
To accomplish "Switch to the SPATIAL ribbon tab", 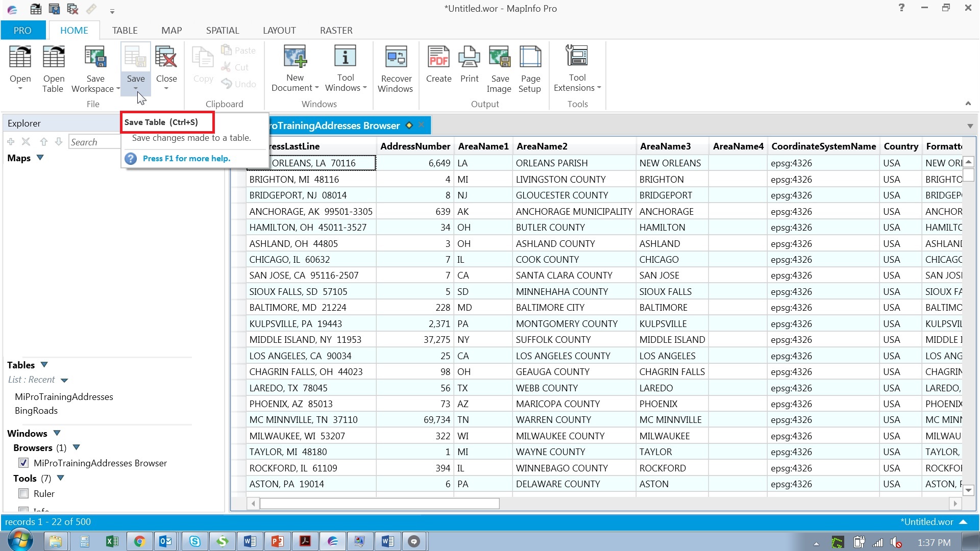I will 223,30.
